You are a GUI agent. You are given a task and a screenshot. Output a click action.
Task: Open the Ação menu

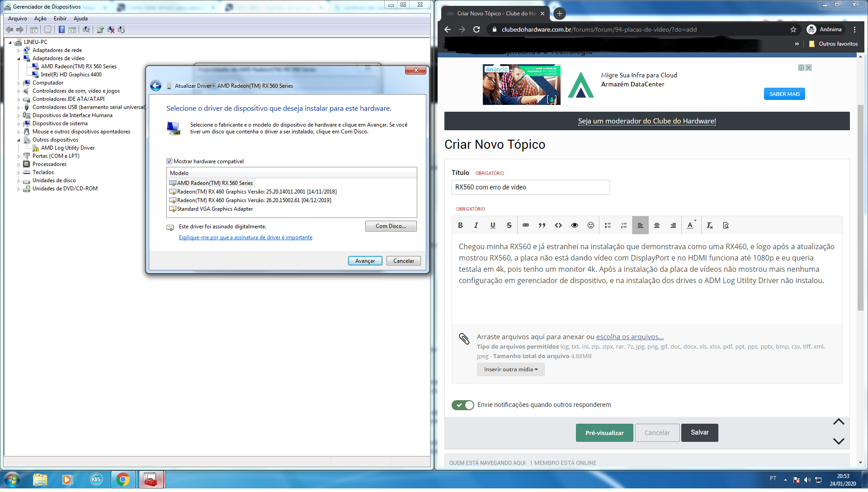click(x=40, y=19)
